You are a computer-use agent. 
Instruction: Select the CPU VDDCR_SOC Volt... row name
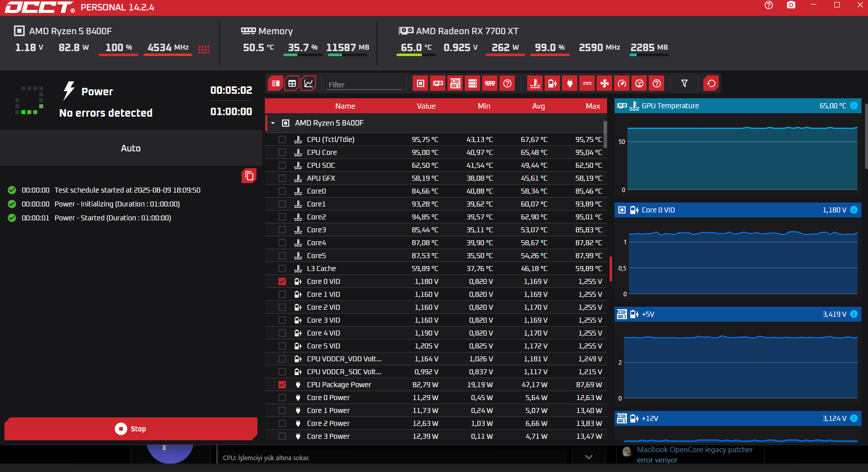point(344,372)
